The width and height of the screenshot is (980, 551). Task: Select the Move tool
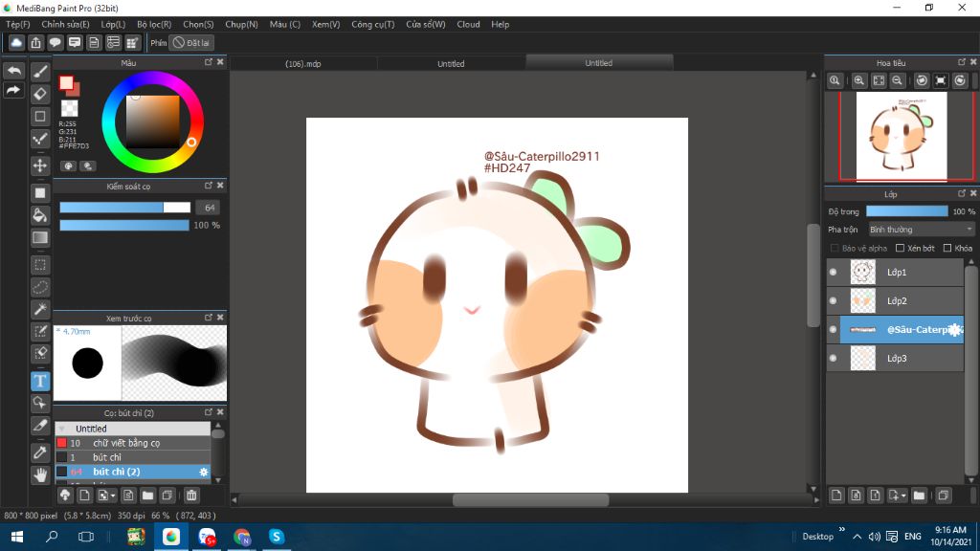[40, 165]
